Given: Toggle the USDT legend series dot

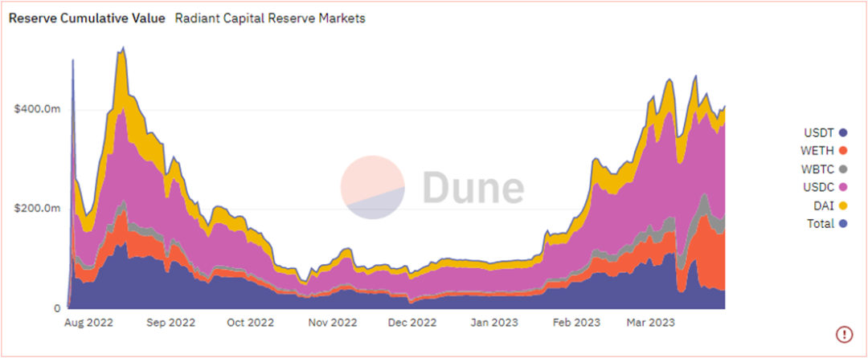Looking at the screenshot, I should tap(843, 132).
